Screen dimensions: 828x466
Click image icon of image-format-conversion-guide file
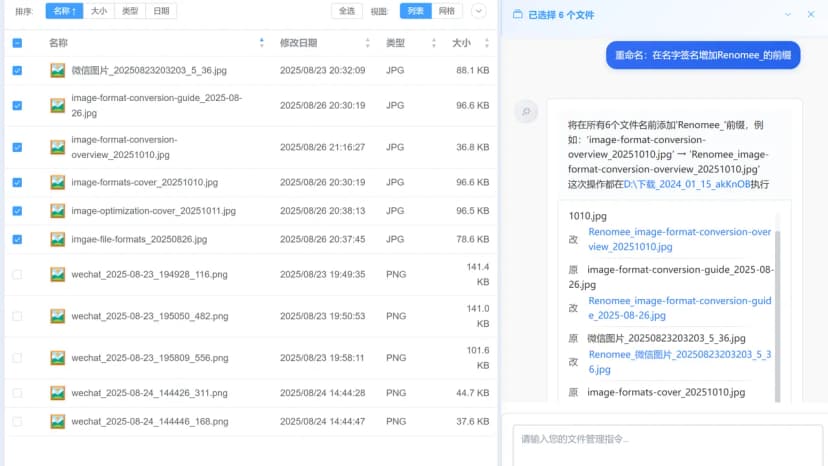point(58,106)
